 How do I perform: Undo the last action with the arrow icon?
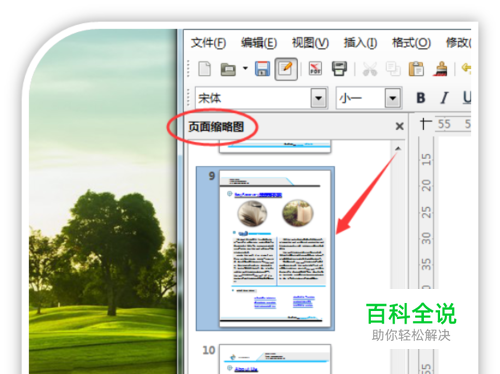coord(466,68)
